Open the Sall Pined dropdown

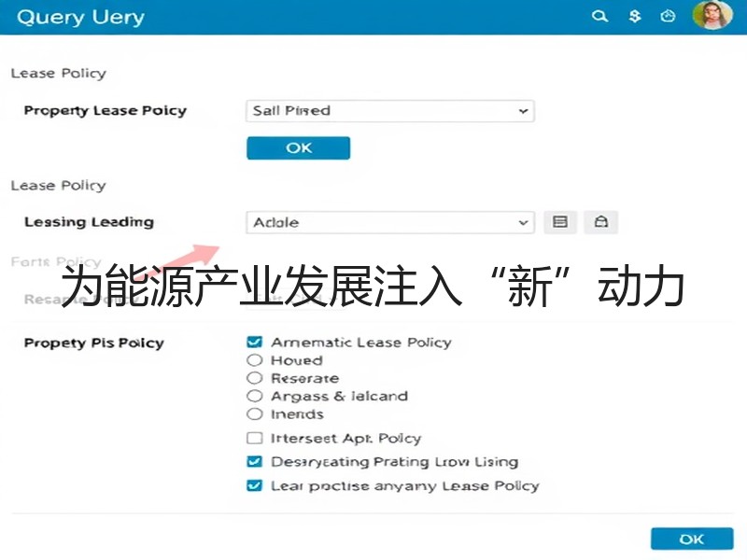point(390,111)
